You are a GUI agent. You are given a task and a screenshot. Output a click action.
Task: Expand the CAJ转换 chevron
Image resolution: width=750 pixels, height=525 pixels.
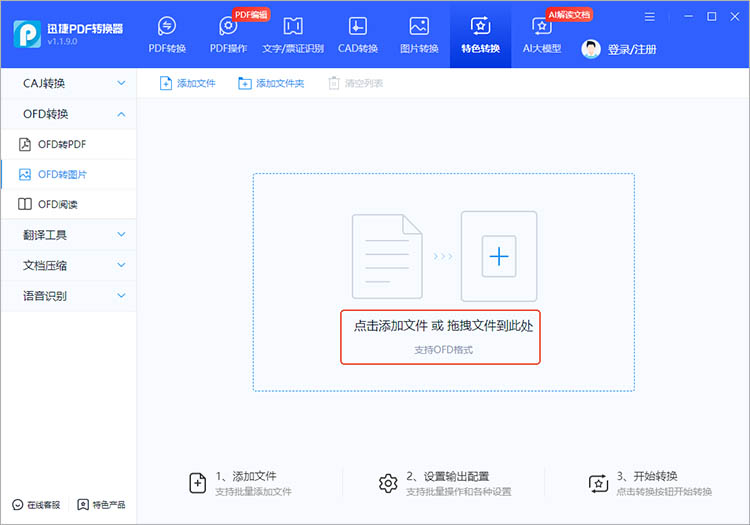point(121,83)
